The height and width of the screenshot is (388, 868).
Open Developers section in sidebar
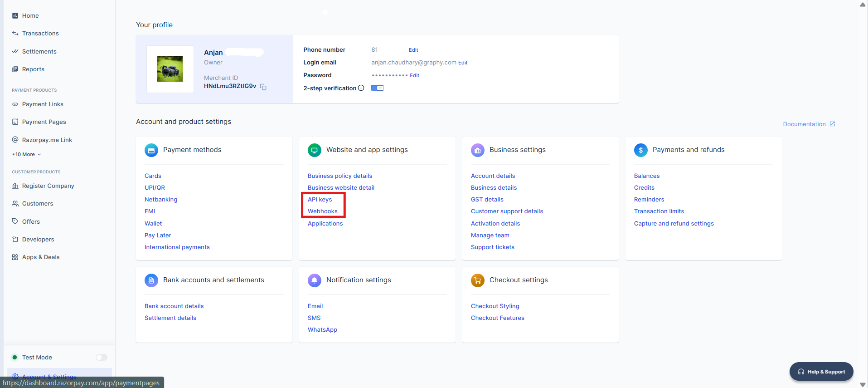pos(38,240)
